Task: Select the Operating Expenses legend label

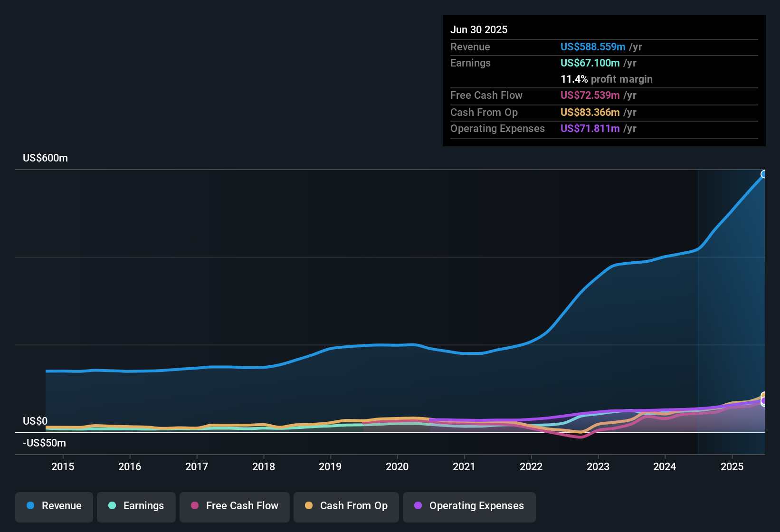Action: 476,506
